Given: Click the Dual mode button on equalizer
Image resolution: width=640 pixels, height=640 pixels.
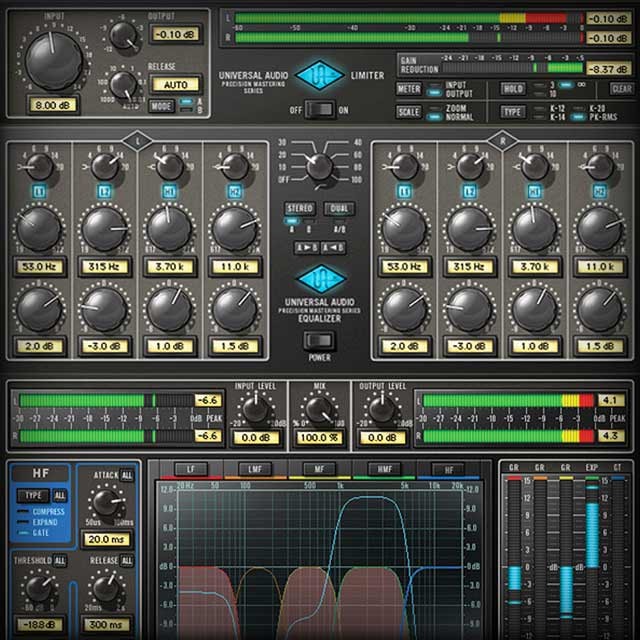Looking at the screenshot, I should click(x=340, y=209).
